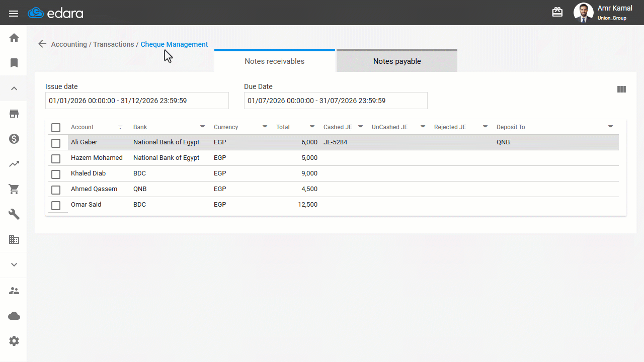Open the gift card icon in header
This screenshot has height=362, width=644.
[557, 13]
